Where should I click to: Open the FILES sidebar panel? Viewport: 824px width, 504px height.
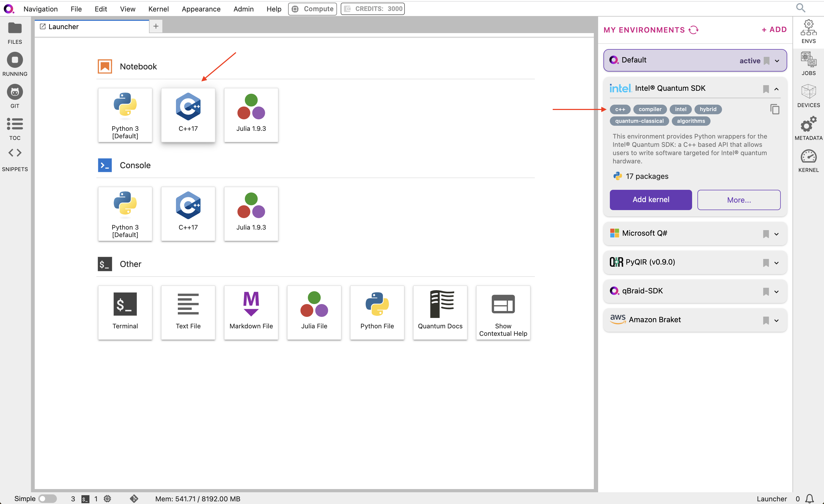coord(15,33)
